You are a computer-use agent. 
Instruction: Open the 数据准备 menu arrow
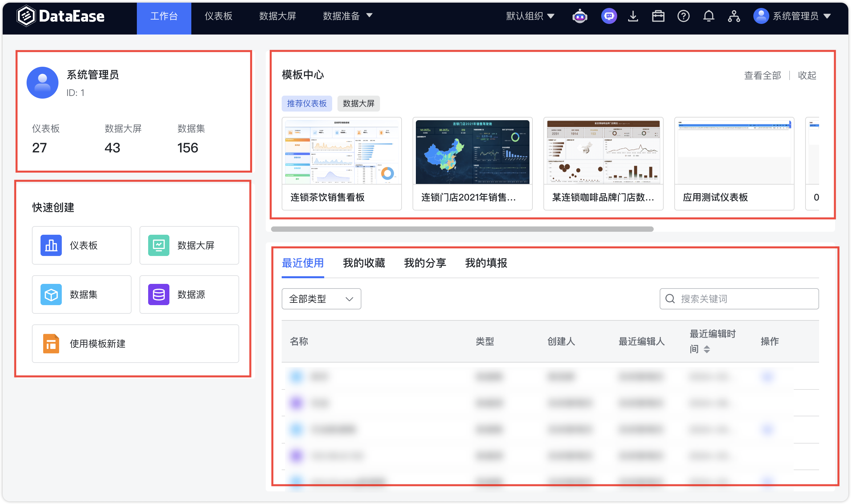370,16
